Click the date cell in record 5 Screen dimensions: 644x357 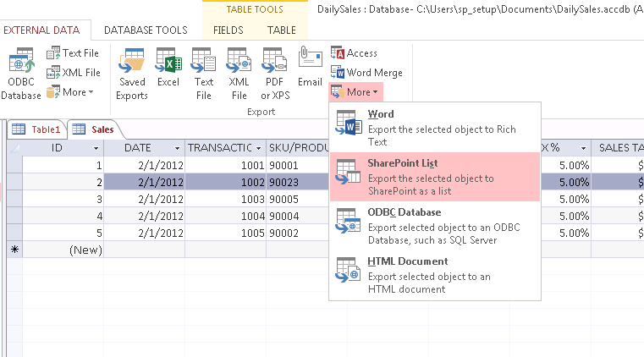144,233
